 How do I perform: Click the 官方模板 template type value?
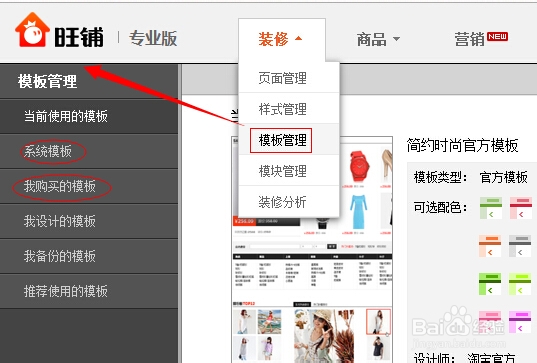coord(503,177)
